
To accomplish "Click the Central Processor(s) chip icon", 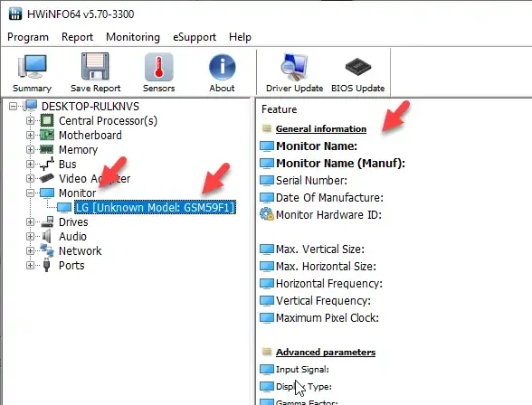I will [x=47, y=120].
